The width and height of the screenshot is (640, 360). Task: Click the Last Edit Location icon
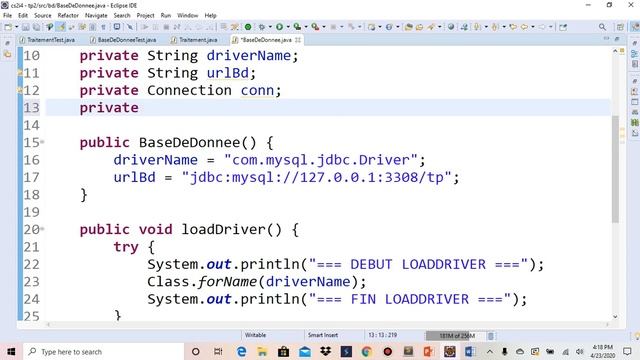click(x=513, y=27)
